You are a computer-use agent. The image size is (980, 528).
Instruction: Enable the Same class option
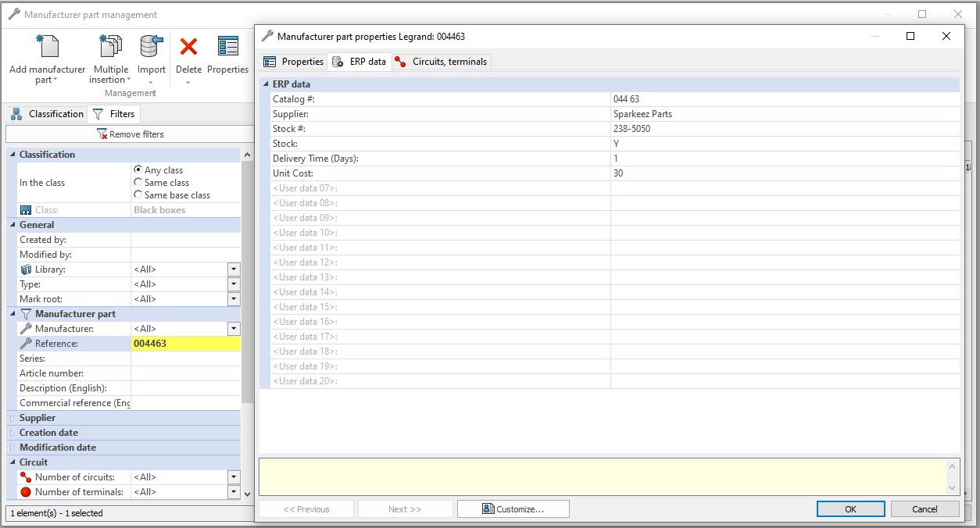tap(138, 182)
